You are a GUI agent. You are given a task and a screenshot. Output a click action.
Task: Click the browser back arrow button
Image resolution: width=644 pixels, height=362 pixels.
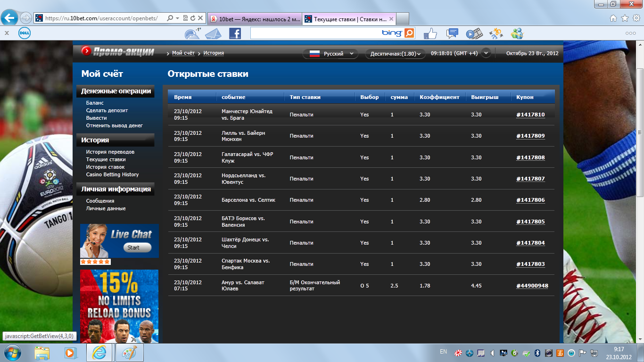point(9,18)
